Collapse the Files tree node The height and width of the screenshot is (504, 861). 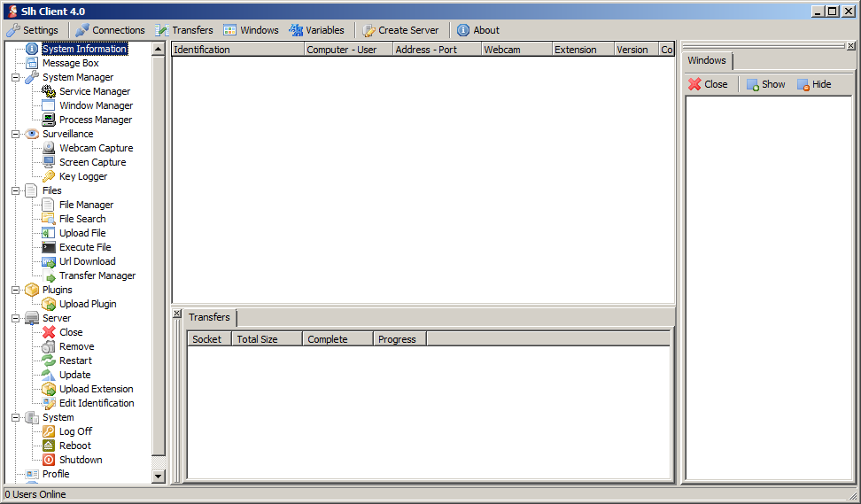(16, 190)
